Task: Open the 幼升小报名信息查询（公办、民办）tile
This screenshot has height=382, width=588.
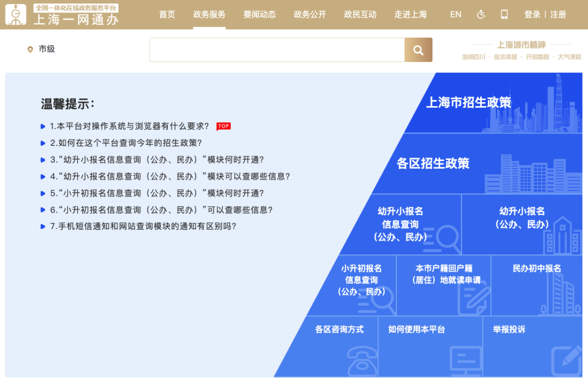Action: click(401, 225)
